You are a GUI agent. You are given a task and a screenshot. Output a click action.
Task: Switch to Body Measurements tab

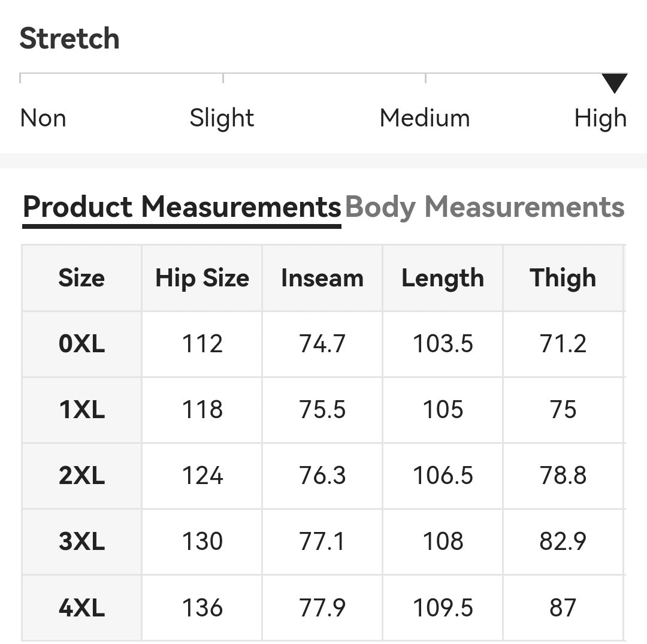pos(485,207)
